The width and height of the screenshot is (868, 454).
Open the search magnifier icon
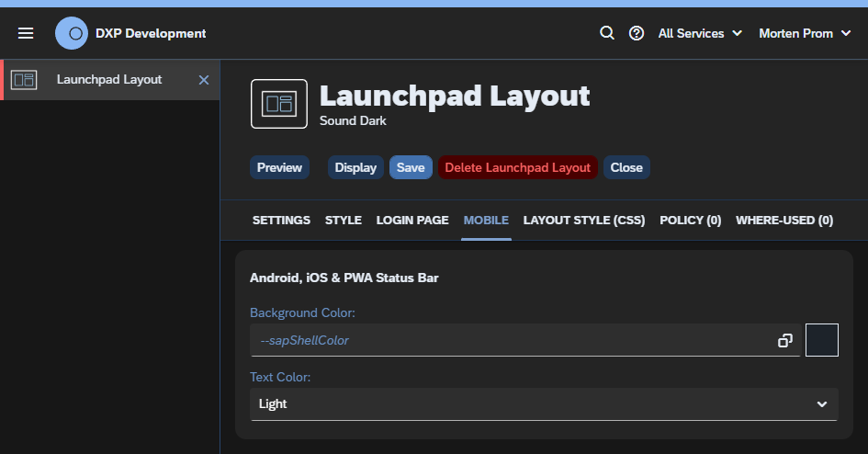coord(607,33)
